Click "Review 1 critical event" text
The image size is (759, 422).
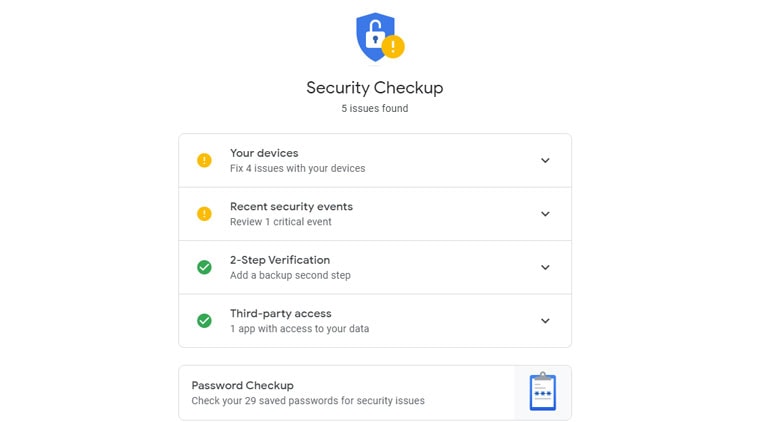[x=280, y=222]
